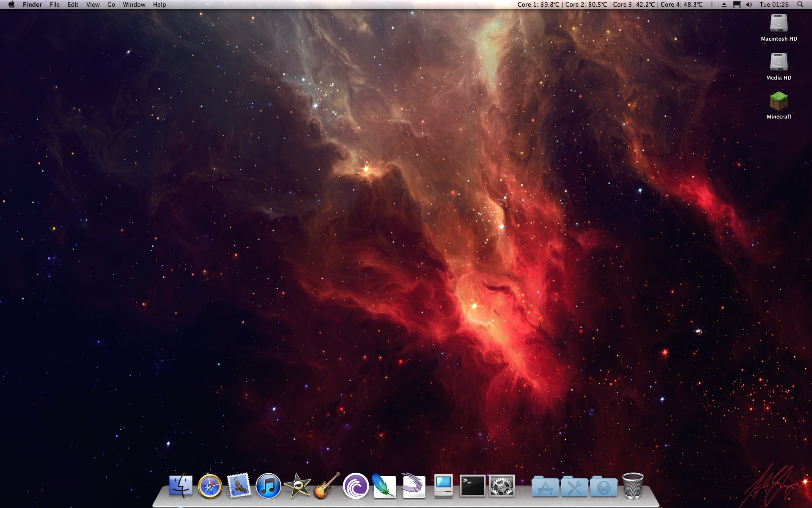The image size is (812, 508).
Task: Open the Window menu
Action: pyautogui.click(x=134, y=5)
